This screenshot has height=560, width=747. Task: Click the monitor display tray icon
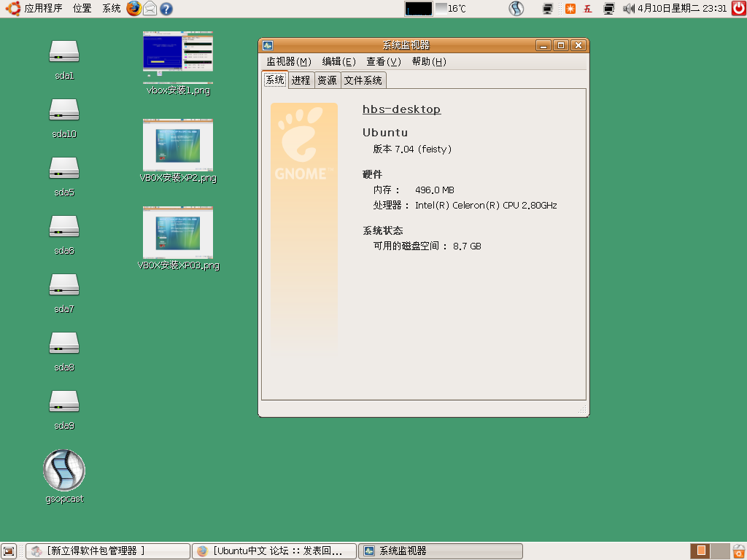(x=548, y=9)
